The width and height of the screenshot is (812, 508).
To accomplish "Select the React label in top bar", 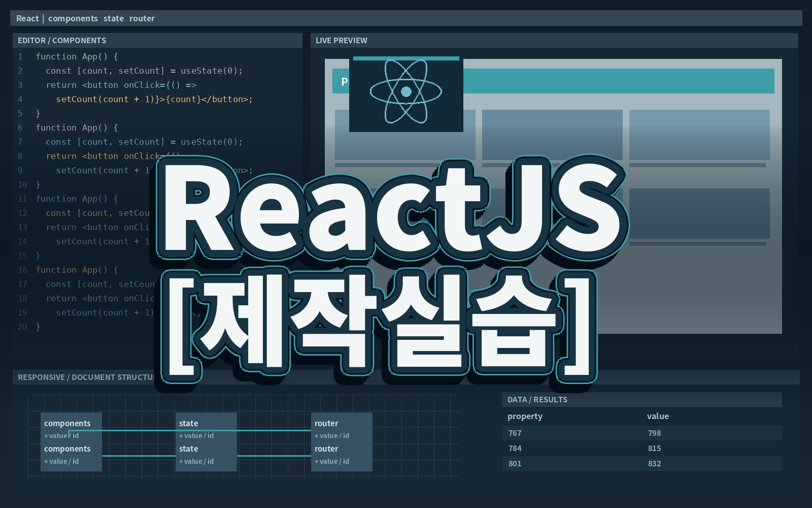I will pyautogui.click(x=27, y=18).
